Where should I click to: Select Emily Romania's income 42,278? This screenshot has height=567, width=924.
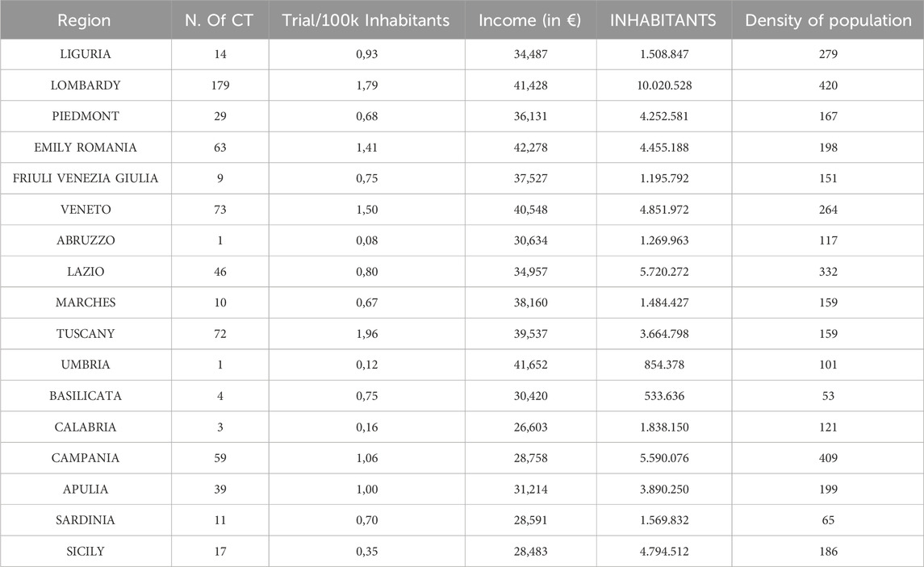pyautogui.click(x=530, y=148)
